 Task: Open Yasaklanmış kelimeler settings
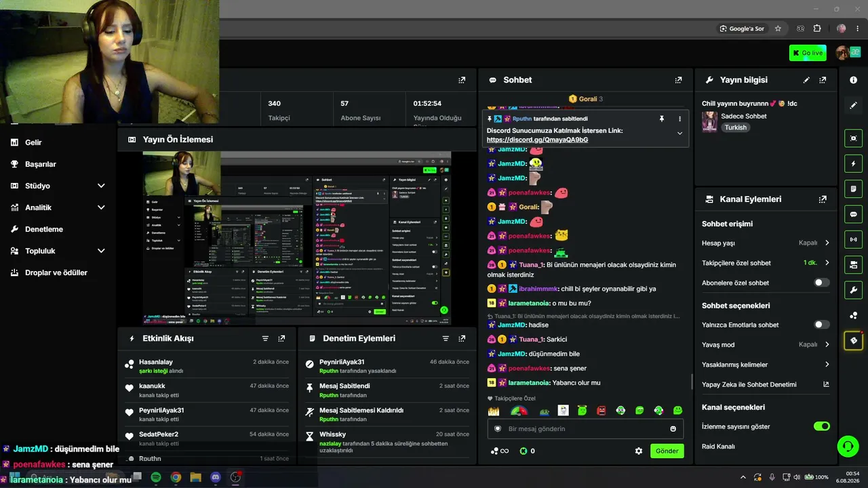766,365
